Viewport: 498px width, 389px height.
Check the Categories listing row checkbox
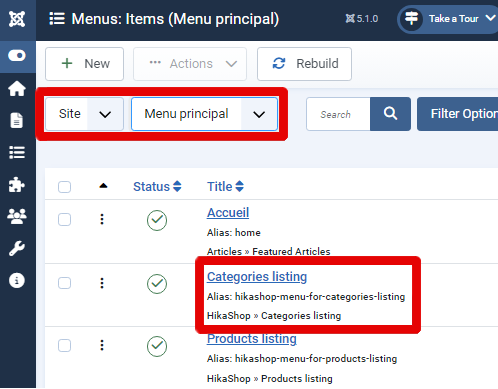64,283
